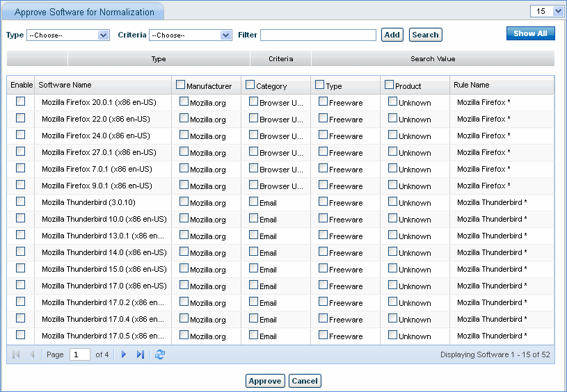Click the Show All button
This screenshot has width=567, height=392.
[x=530, y=33]
